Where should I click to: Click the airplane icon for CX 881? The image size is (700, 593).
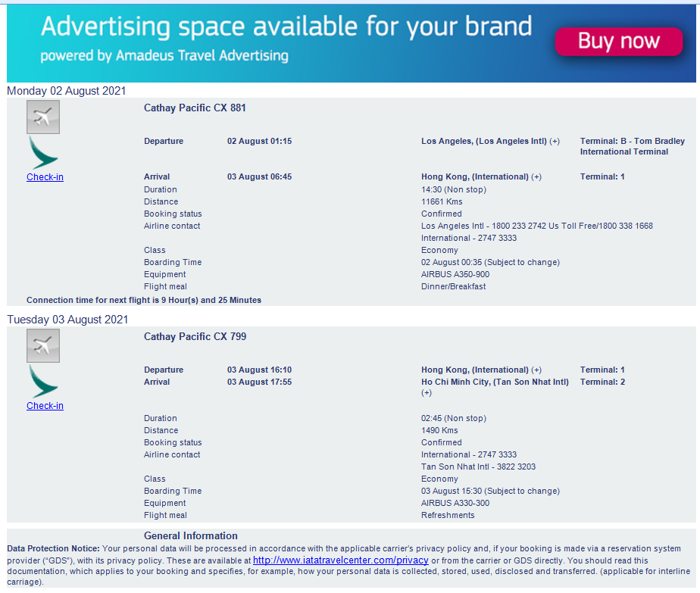[x=43, y=117]
